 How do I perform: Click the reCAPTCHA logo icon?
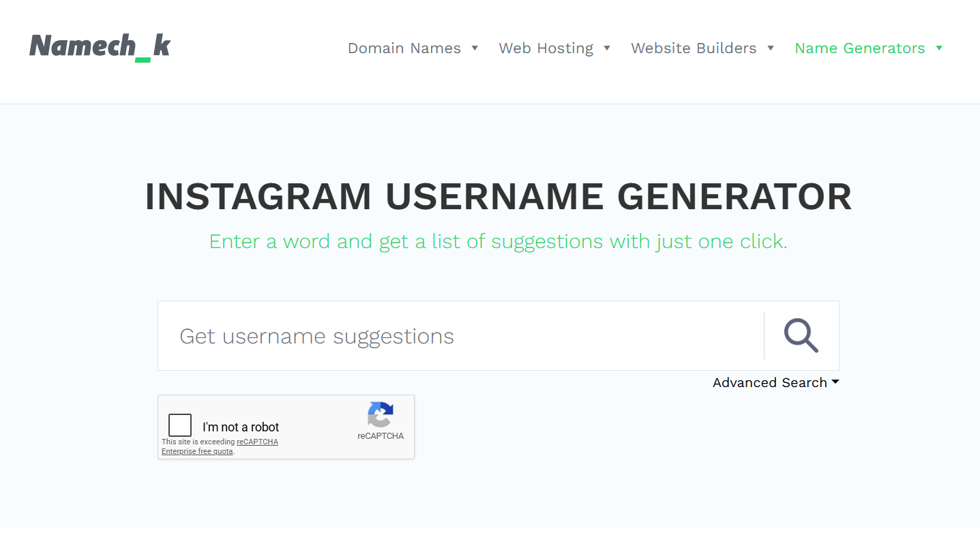click(381, 414)
